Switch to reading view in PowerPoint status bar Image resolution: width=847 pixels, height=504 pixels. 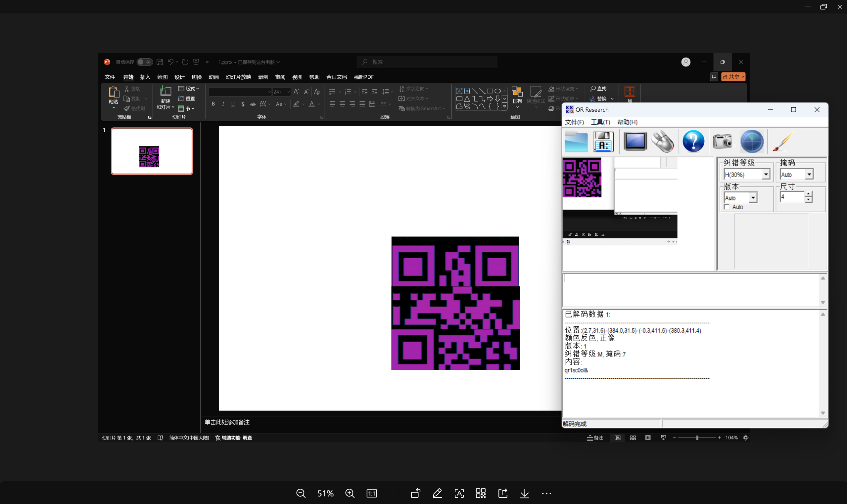[x=648, y=438]
